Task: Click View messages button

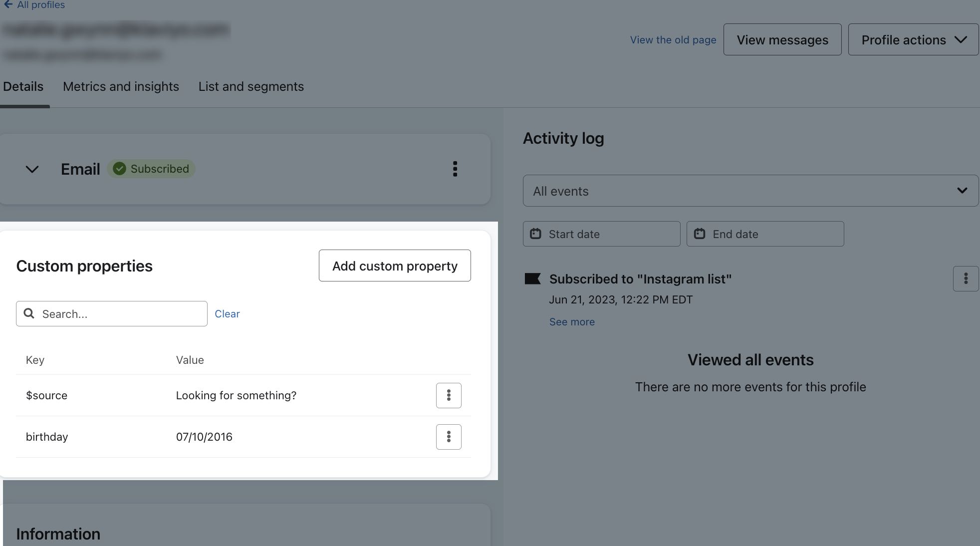Action: 782,39
